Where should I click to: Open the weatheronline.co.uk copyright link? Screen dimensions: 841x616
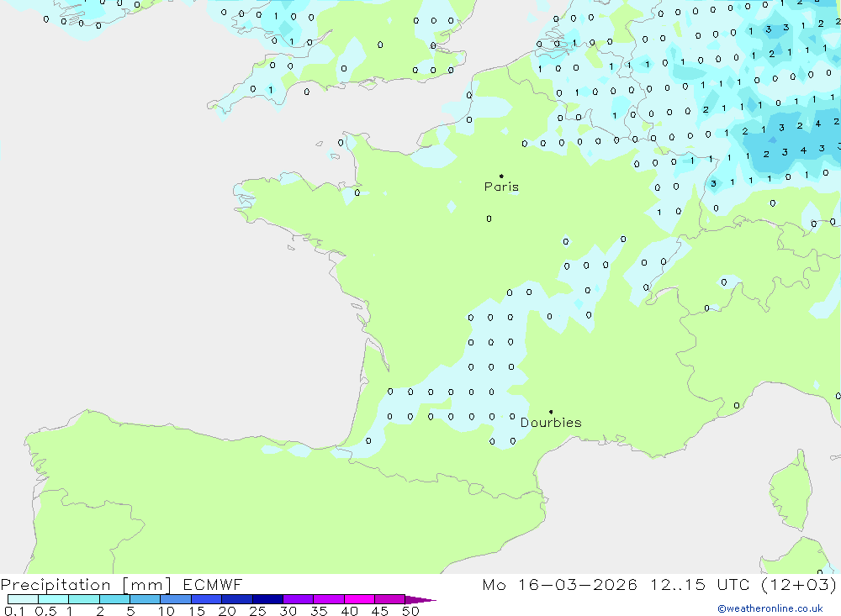pos(770,608)
